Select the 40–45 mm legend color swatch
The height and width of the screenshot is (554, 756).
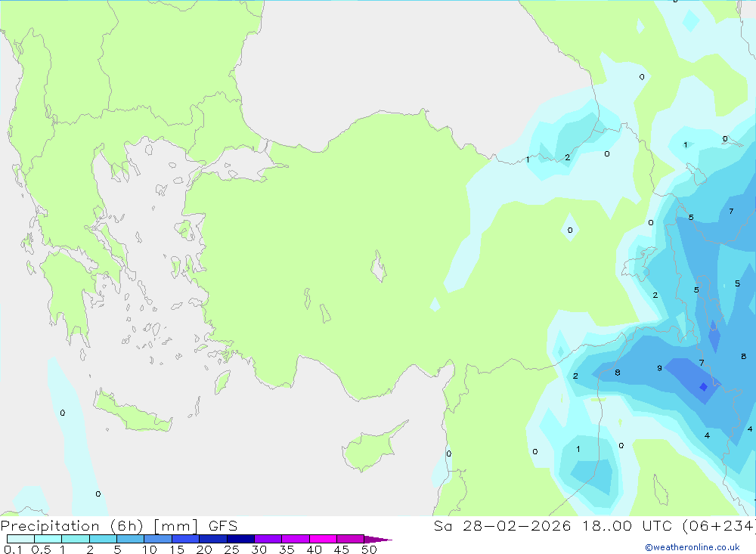[x=323, y=539]
